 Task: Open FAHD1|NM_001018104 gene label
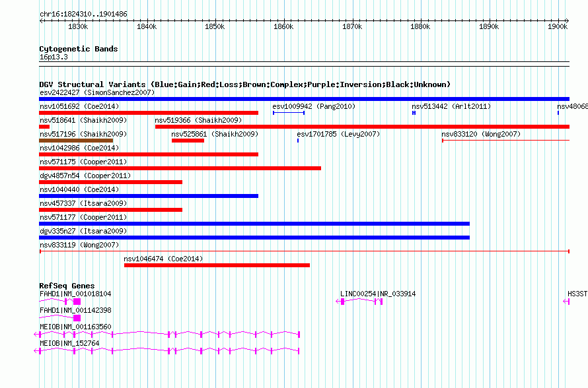pyautogui.click(x=75, y=294)
